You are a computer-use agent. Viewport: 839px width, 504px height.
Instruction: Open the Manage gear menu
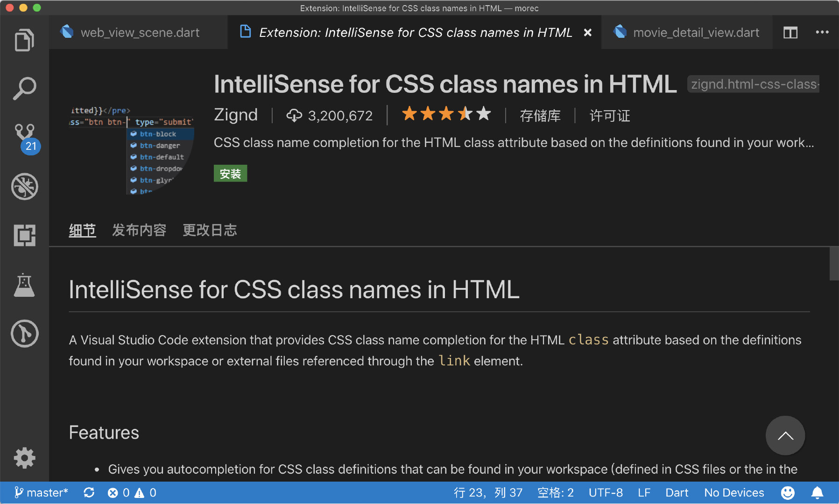pyautogui.click(x=24, y=458)
